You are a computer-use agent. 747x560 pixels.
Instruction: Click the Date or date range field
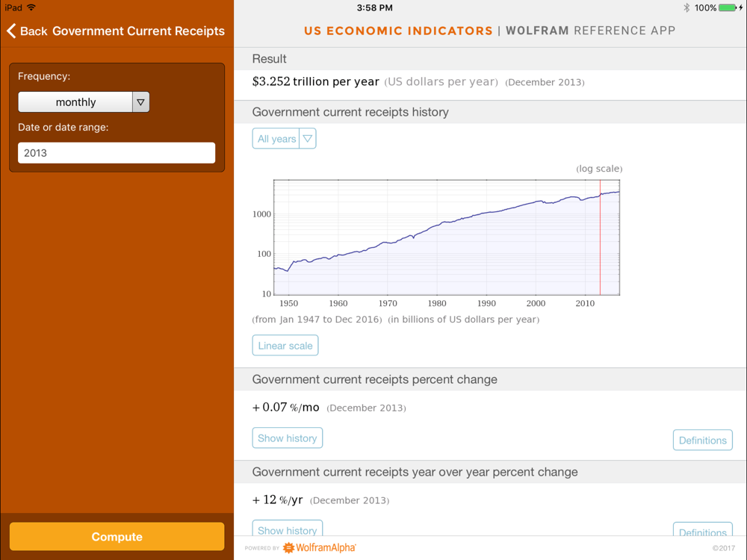117,153
